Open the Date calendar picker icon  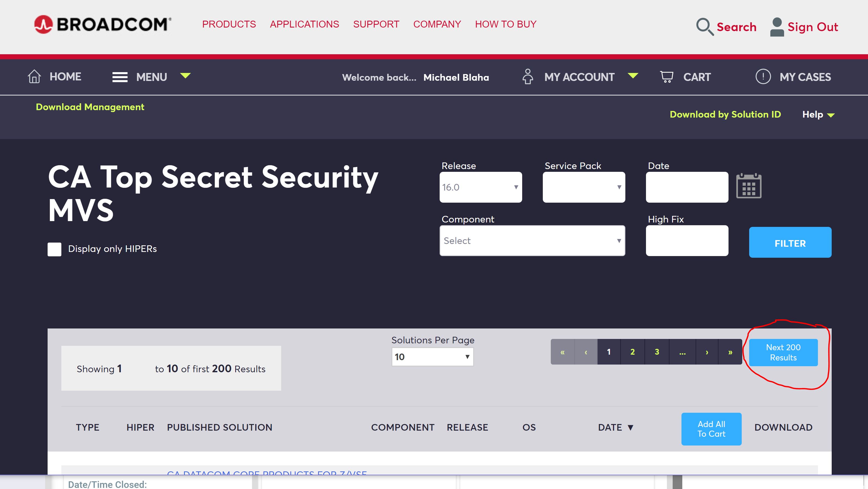click(x=748, y=186)
